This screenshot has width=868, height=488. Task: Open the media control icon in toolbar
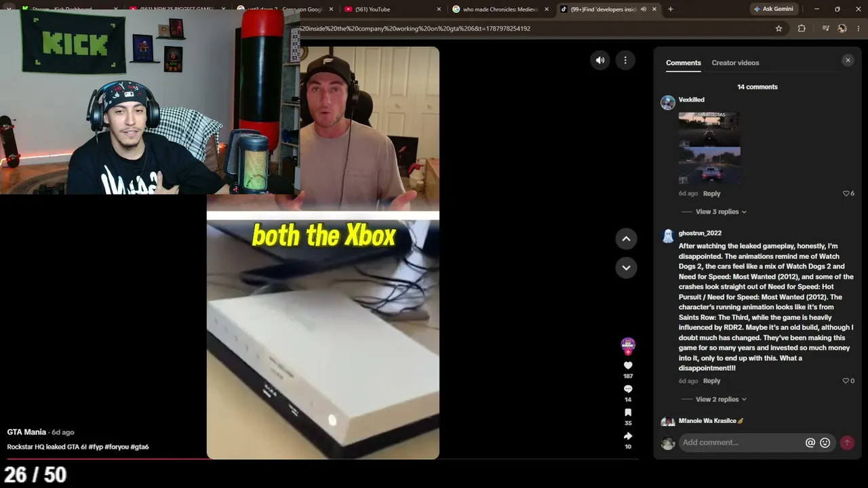tap(825, 28)
